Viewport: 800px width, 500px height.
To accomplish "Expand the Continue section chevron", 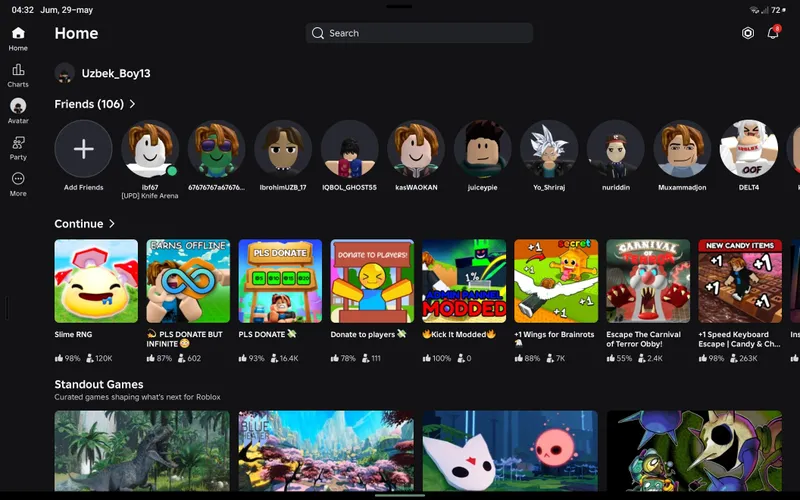I will [x=112, y=223].
